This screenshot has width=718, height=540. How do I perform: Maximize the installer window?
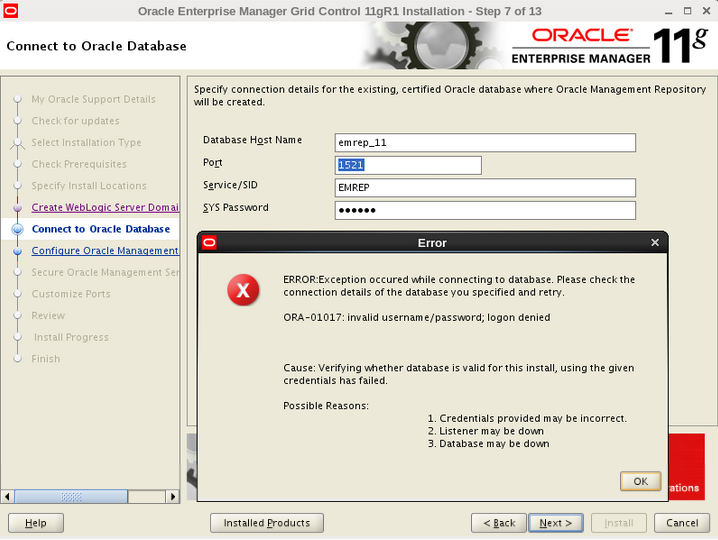click(x=687, y=11)
